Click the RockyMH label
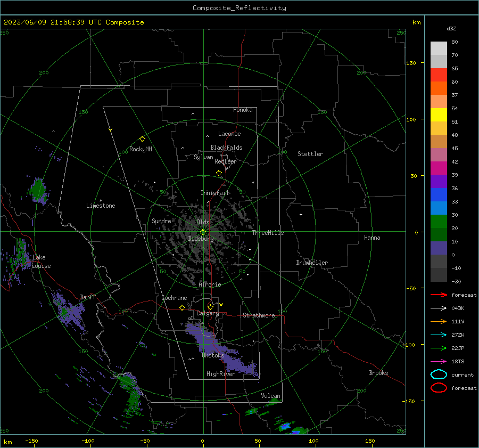This screenshot has height=448, width=479. click(x=141, y=149)
